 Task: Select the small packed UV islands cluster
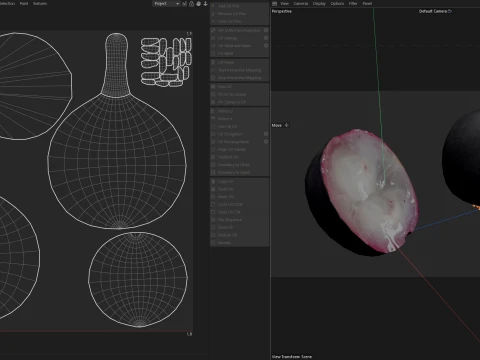coord(166,62)
